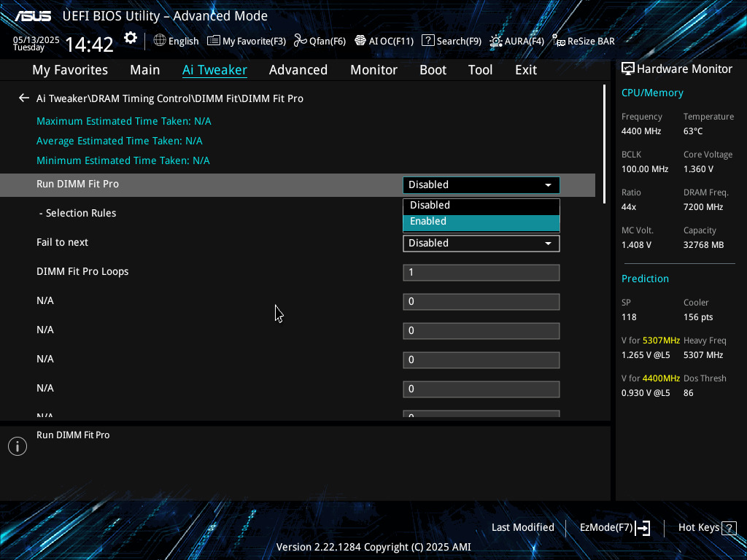Click the ASUS logo

point(32,16)
